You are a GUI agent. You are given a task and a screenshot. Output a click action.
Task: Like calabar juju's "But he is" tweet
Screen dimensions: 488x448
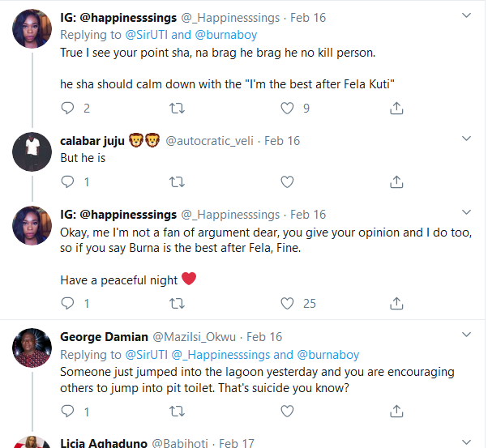286,181
